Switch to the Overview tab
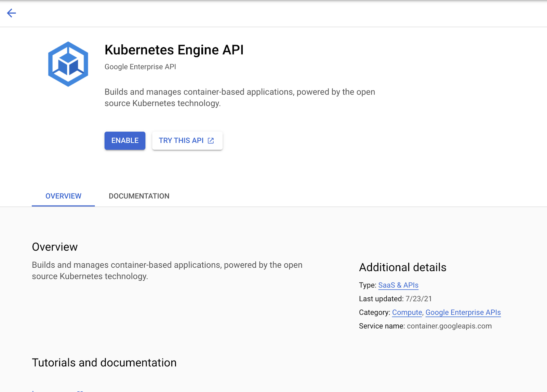Image resolution: width=547 pixels, height=392 pixels. coord(63,196)
